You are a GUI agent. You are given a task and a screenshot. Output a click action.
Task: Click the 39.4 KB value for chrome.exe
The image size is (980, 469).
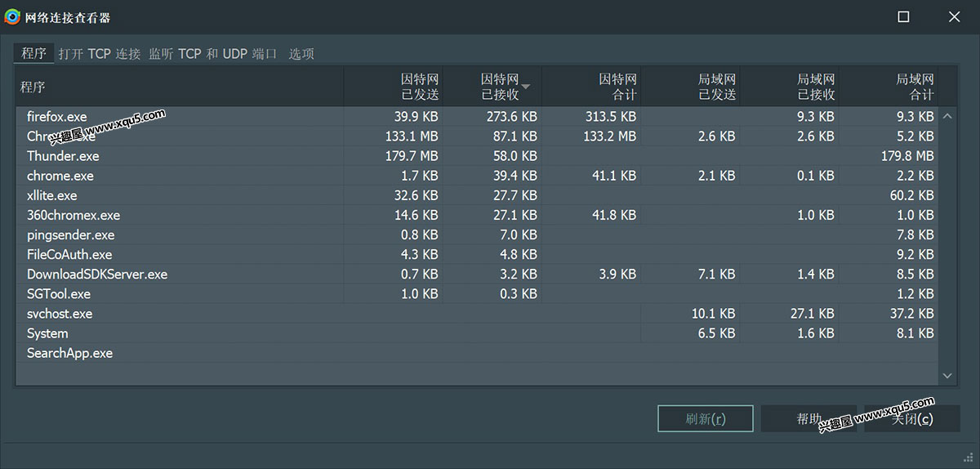click(515, 176)
